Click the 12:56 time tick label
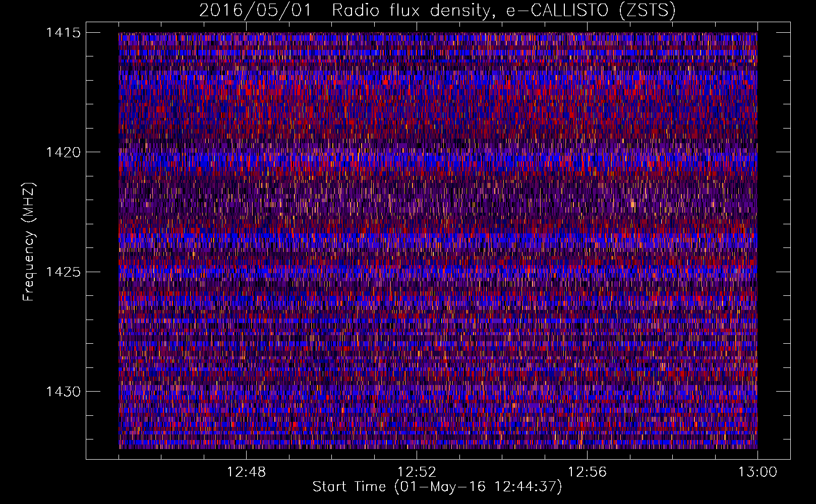816x504 pixels. [x=587, y=472]
